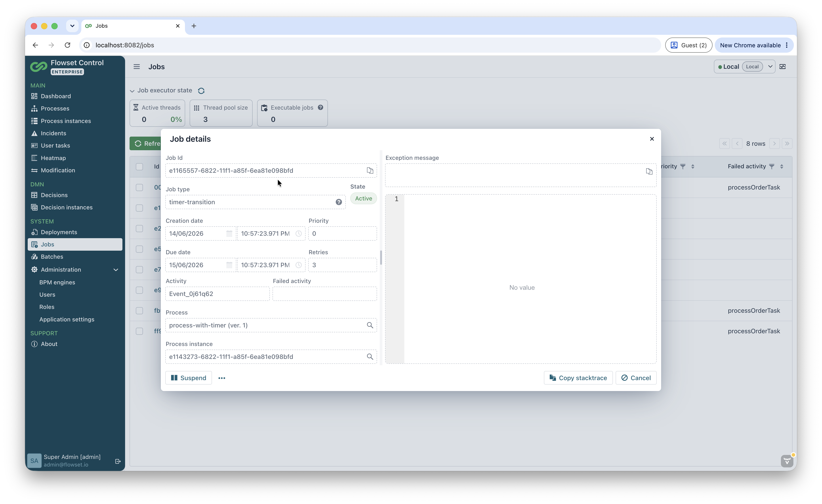Open the Local engine selector dropdown

pyautogui.click(x=770, y=67)
